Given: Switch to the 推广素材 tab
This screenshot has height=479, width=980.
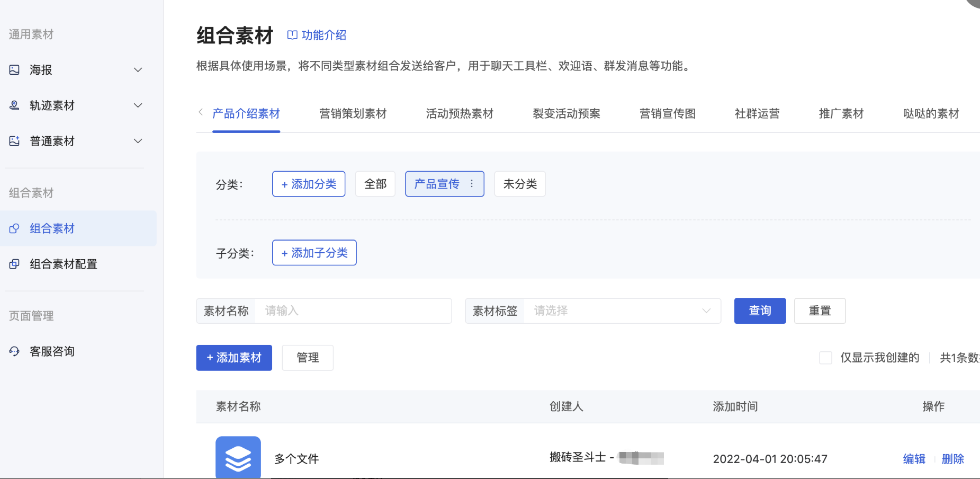Looking at the screenshot, I should point(841,113).
